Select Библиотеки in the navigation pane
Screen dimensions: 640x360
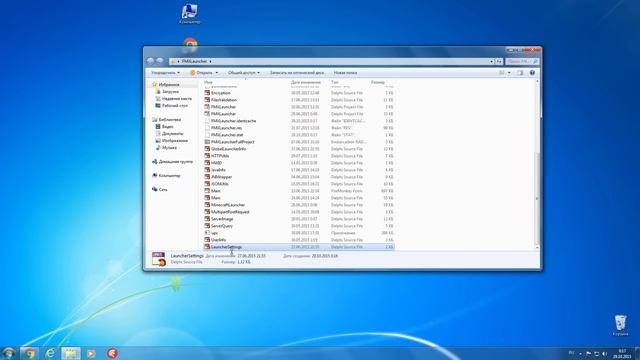[170, 120]
